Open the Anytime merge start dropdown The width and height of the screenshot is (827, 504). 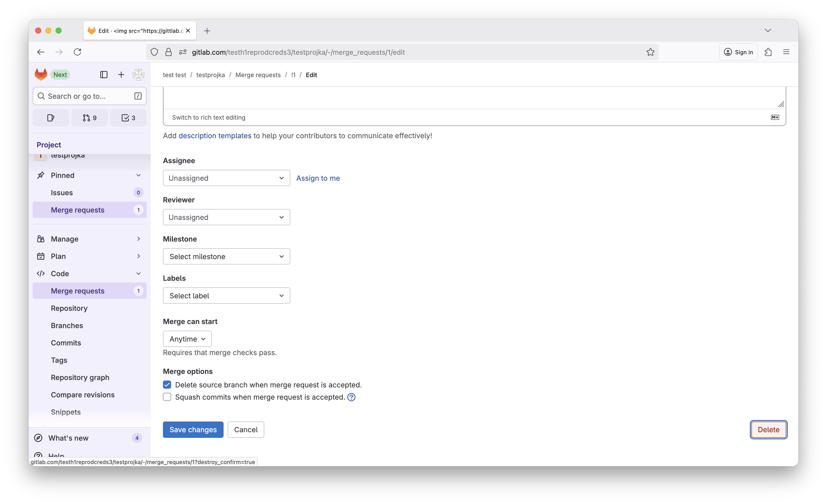[187, 339]
